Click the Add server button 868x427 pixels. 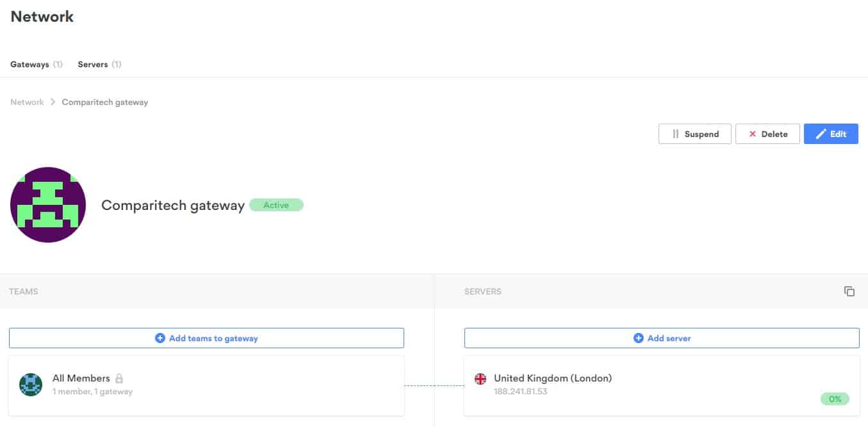pos(662,338)
